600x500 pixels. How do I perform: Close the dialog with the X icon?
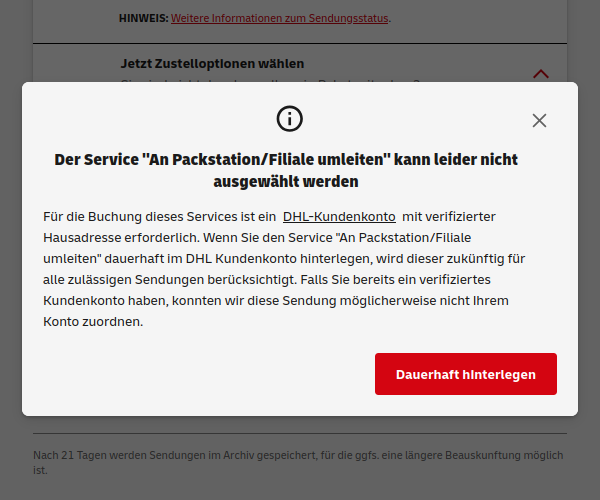pos(539,121)
